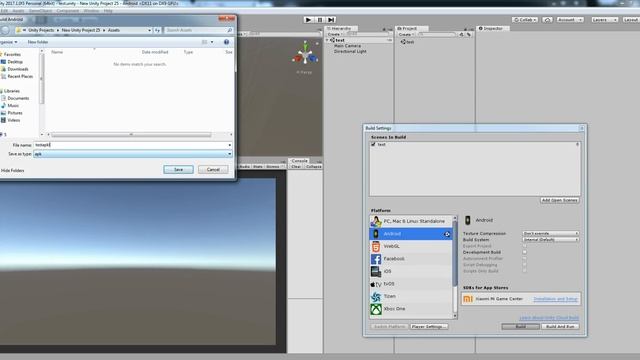This screenshot has height=360, width=640.
Task: Click the Play button in Unity toolbar
Action: pyautogui.click(x=308, y=20)
